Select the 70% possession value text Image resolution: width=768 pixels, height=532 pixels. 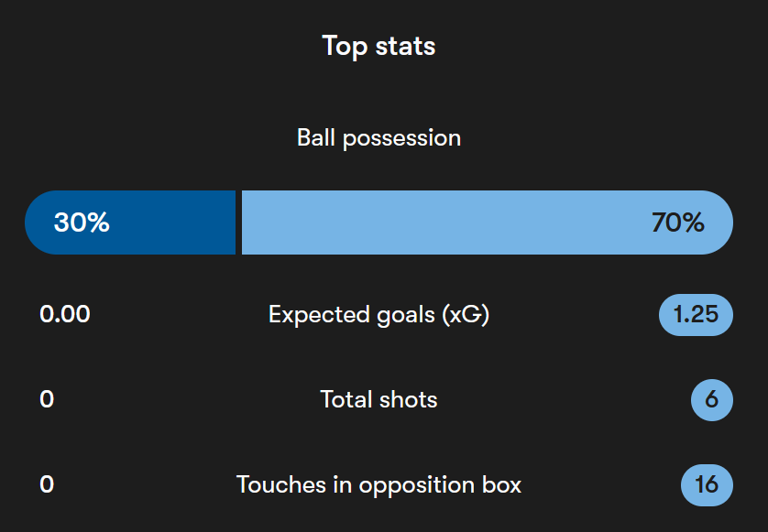pos(678,223)
